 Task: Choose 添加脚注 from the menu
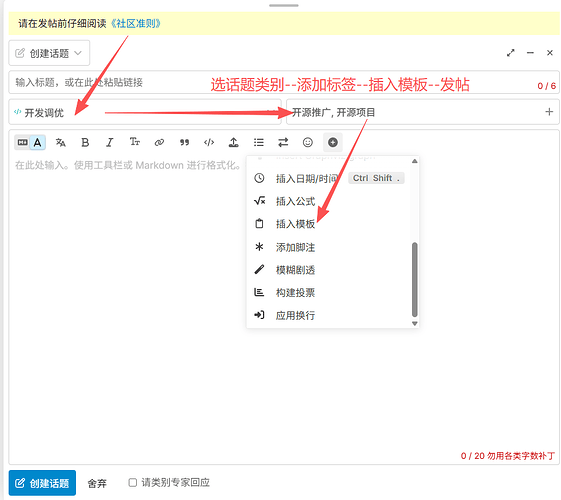click(329, 247)
